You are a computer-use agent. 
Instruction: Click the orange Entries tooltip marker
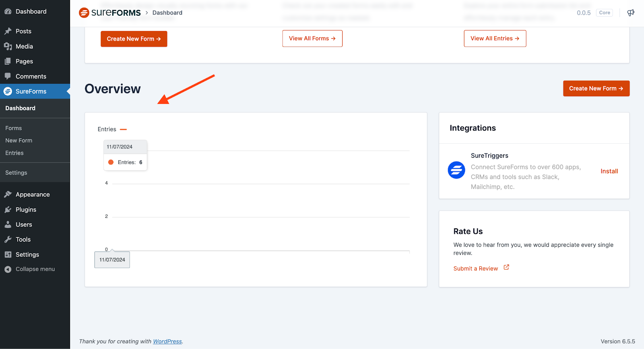(111, 162)
